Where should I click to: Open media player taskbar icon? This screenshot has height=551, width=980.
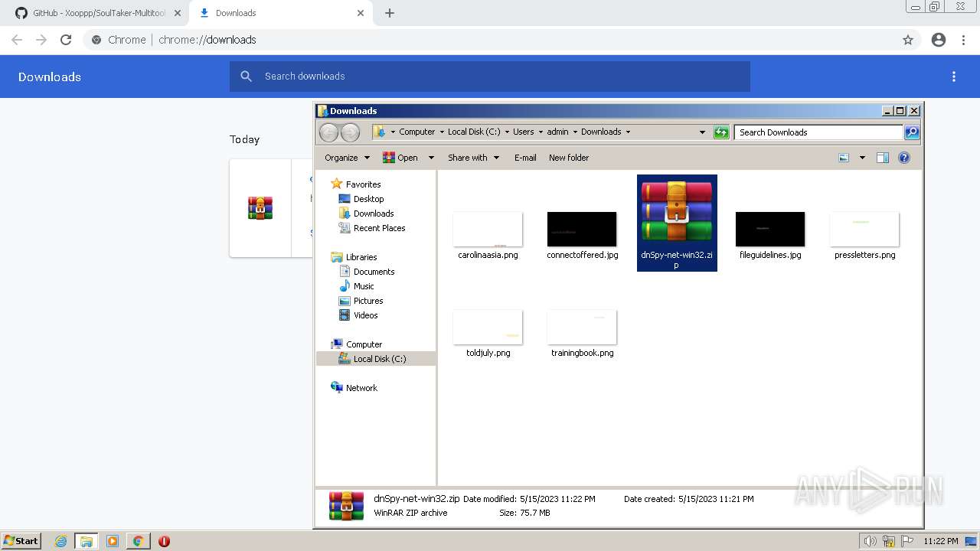(113, 541)
